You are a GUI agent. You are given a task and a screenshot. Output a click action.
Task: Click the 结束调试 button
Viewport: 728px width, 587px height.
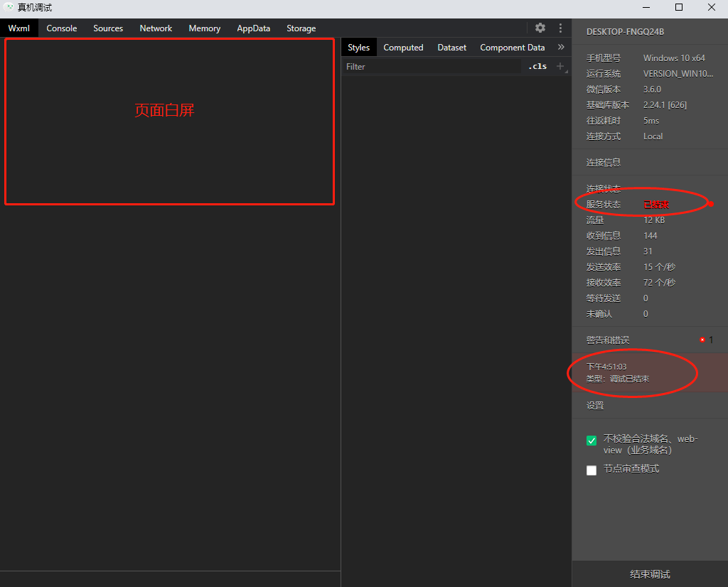point(650,574)
